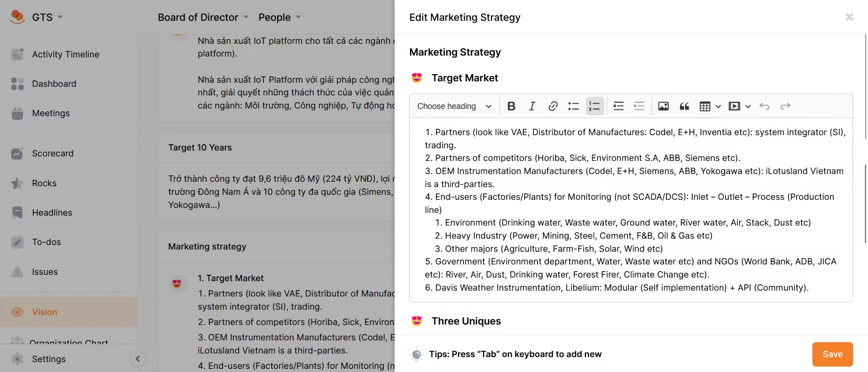Collapse the left sidebar with arrow
Viewport: 868px width, 372px height.
[138, 358]
